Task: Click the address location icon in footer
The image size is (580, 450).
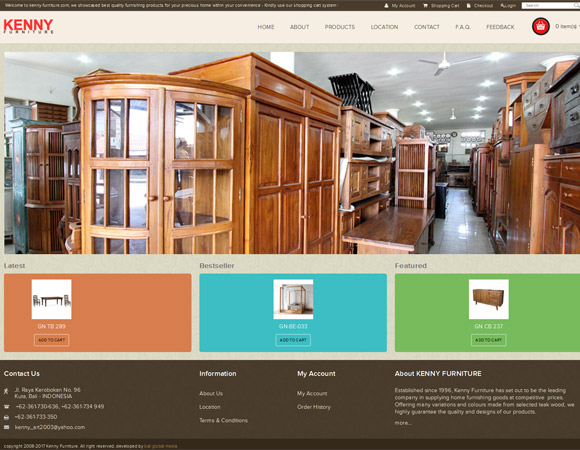Action: [6, 391]
